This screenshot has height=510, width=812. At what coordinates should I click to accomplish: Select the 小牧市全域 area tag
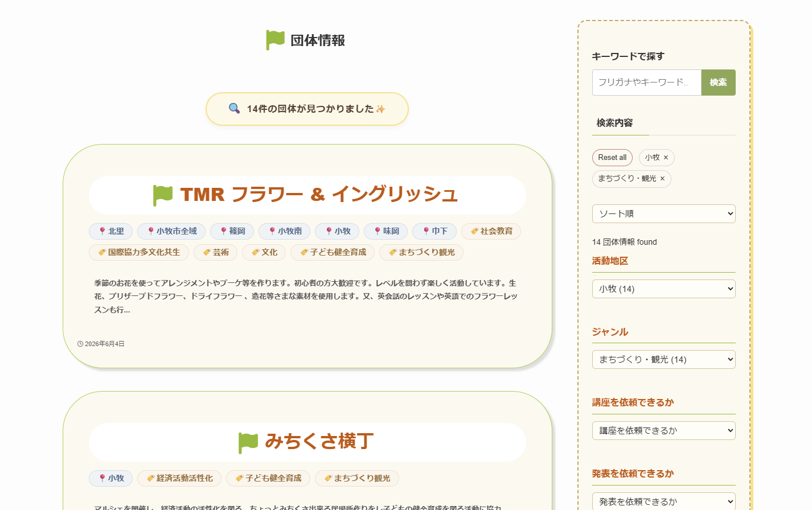[171, 231]
